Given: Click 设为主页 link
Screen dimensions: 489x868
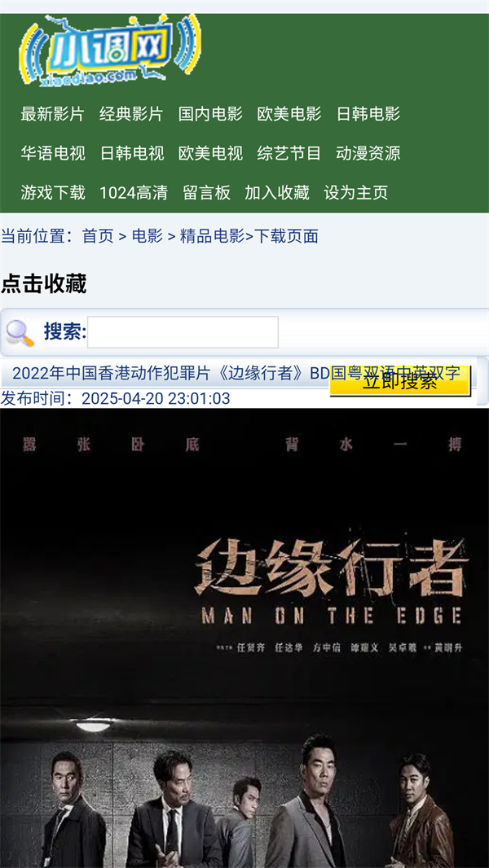Looking at the screenshot, I should pyautogui.click(x=356, y=193).
